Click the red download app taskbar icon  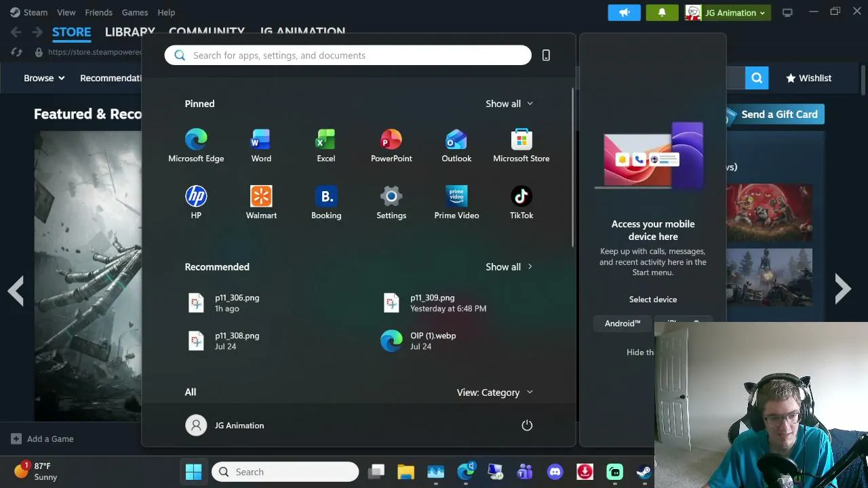click(x=585, y=472)
